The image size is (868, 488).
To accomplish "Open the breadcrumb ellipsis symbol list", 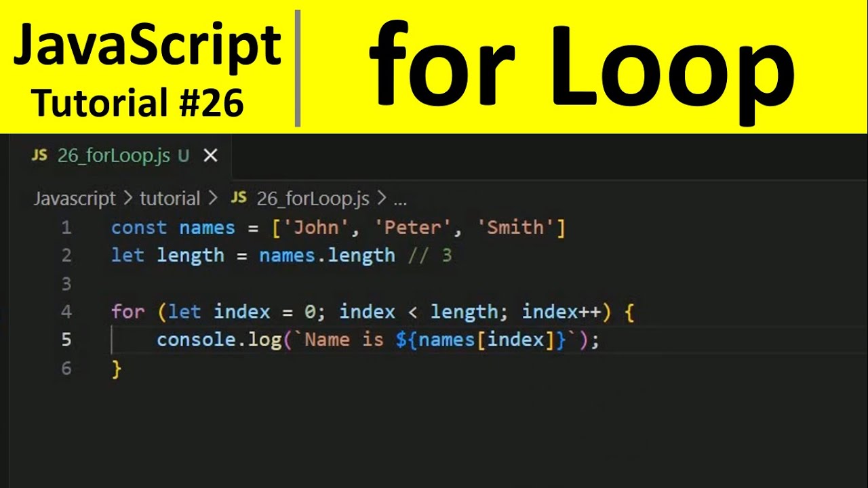I will click(x=400, y=201).
